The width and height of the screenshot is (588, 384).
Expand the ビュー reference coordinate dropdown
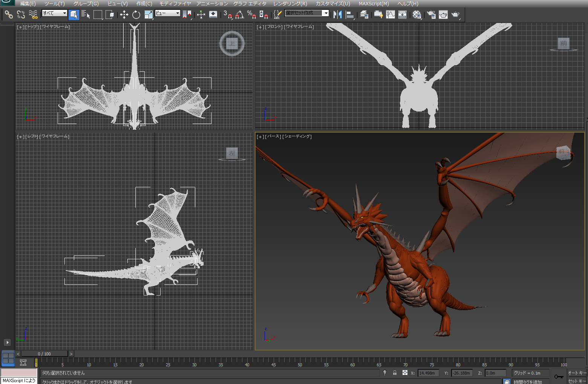click(167, 13)
